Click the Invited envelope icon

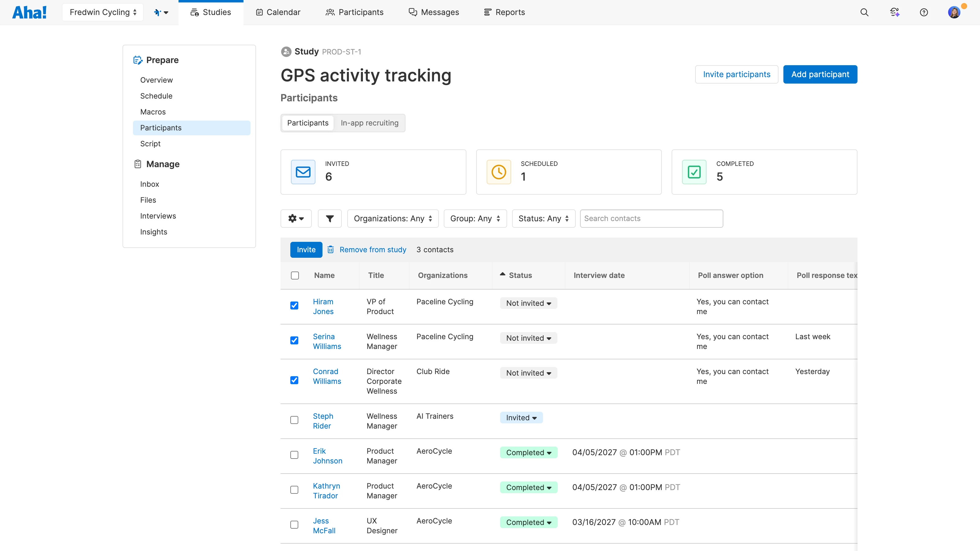pyautogui.click(x=303, y=172)
